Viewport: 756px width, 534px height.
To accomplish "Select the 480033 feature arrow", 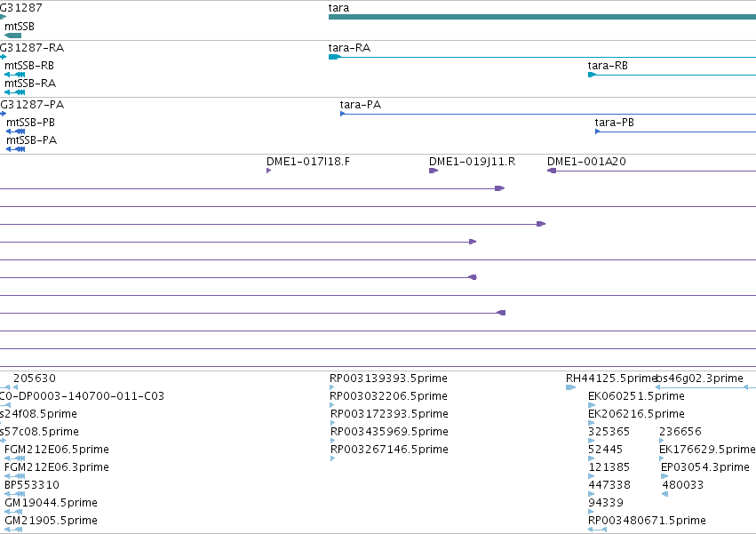I will (664, 494).
